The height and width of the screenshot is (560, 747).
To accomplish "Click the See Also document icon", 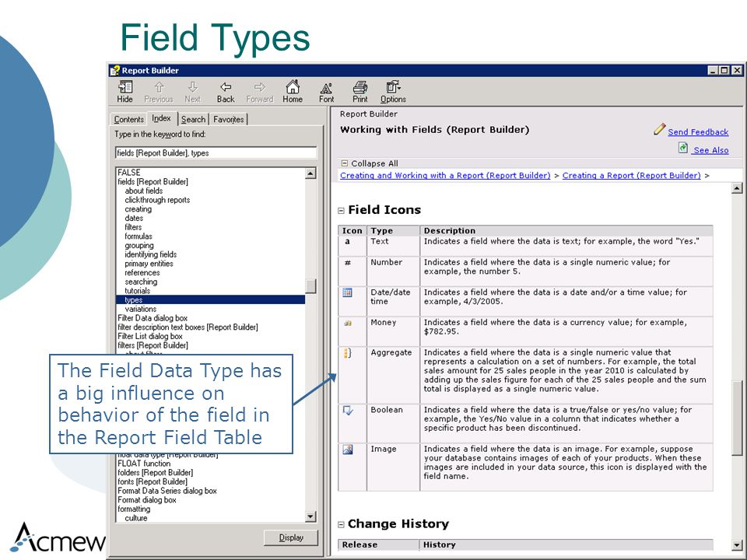I will click(x=682, y=148).
